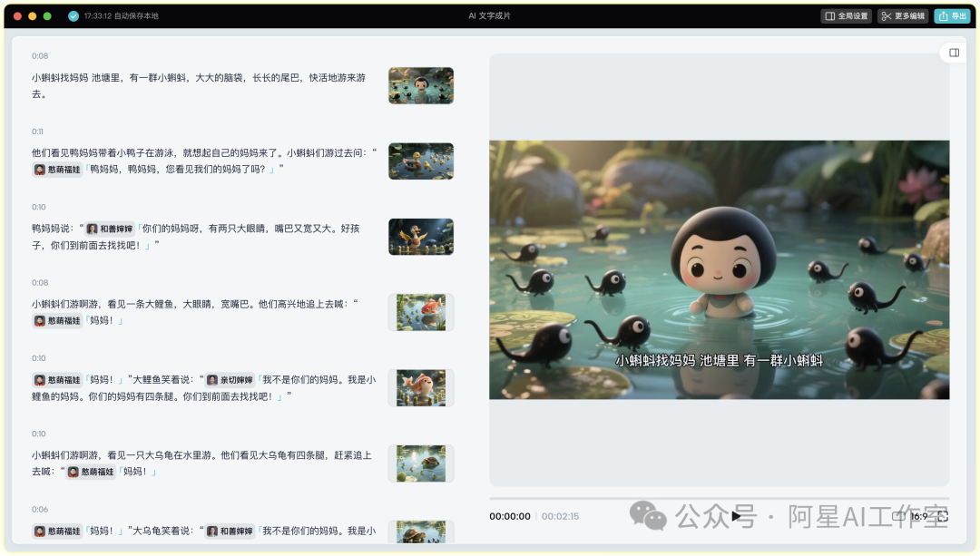Click the 'AI 文字成片' window title
The height and width of the screenshot is (556, 980).
[x=489, y=15]
